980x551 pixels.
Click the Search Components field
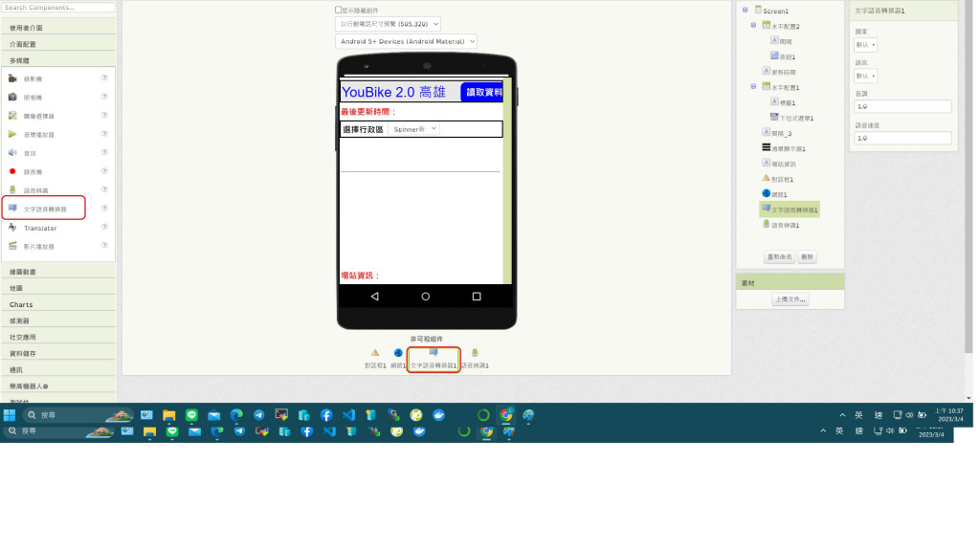58,8
